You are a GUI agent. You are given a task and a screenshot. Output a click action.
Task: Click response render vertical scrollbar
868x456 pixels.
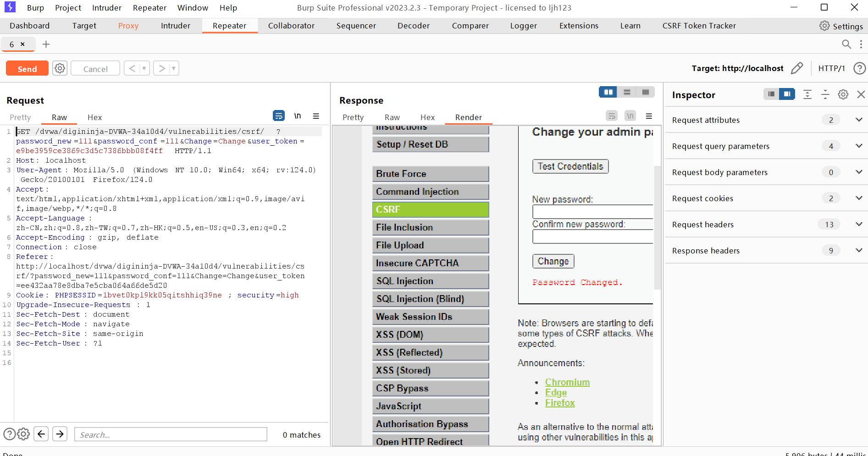click(657, 228)
